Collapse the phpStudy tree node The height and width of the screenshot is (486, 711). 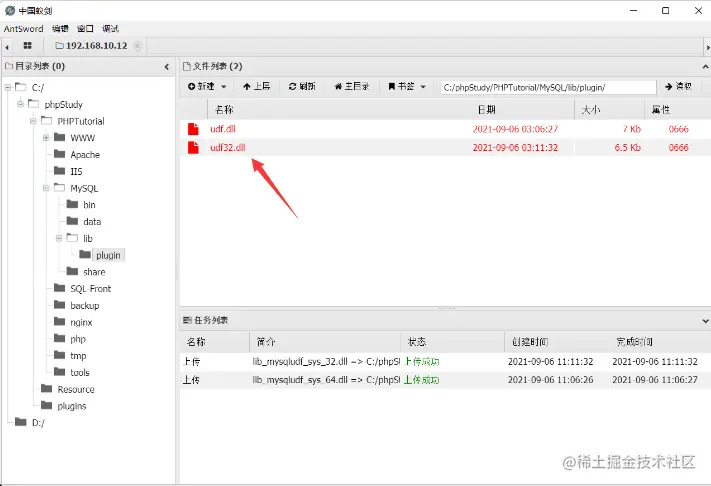coord(20,104)
